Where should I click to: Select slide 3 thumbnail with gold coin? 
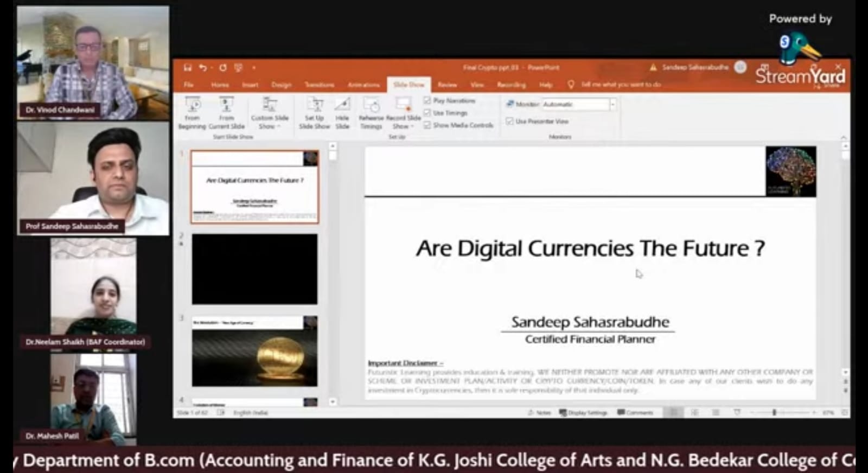254,351
